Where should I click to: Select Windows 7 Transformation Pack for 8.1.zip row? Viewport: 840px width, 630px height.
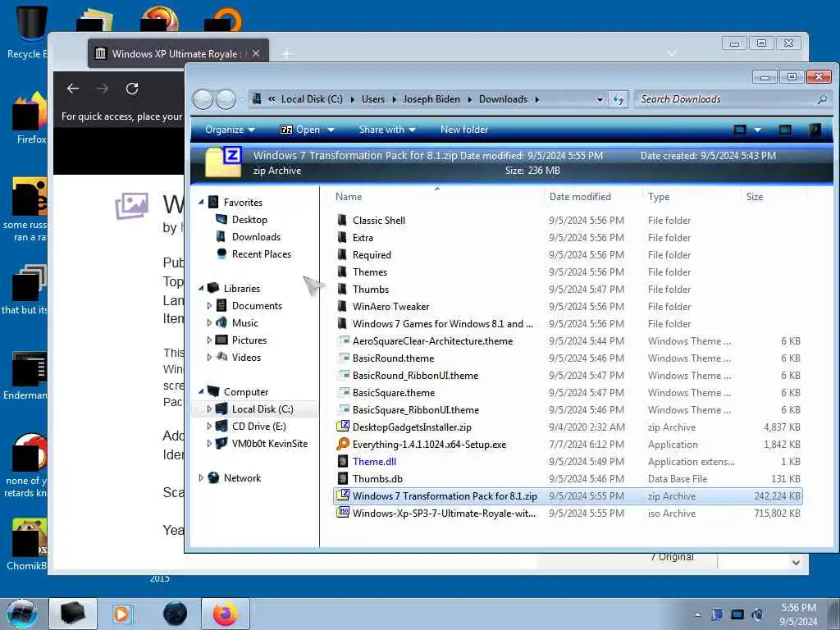tap(568, 495)
